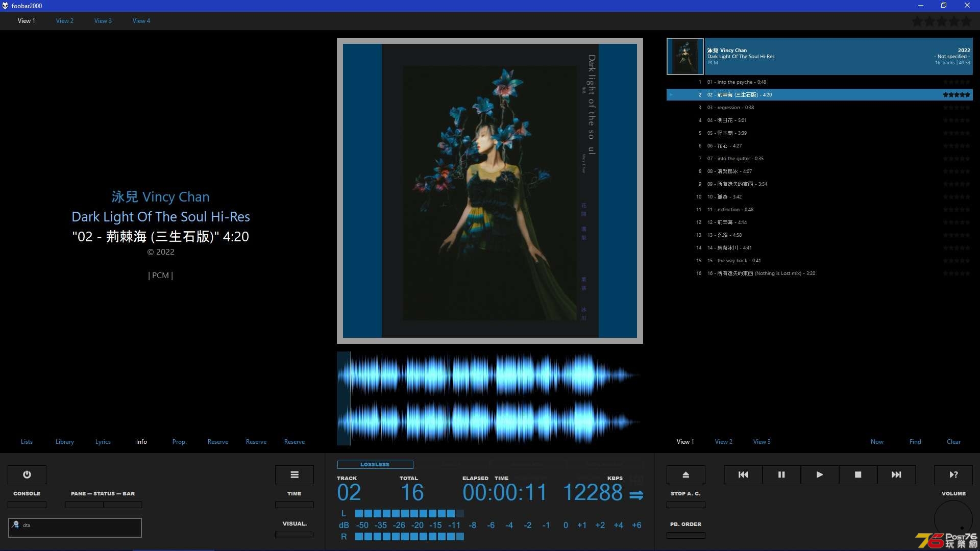Open the Lyrics tab

tap(103, 442)
